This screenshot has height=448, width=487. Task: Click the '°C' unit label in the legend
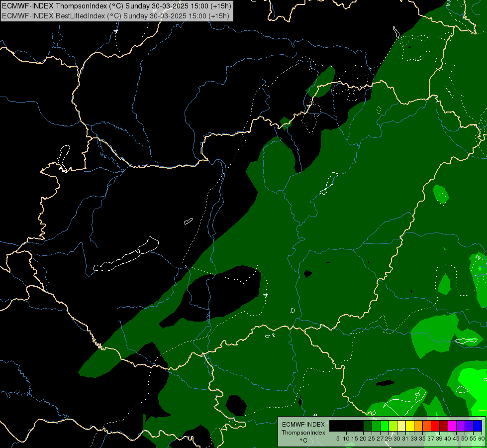[x=304, y=440]
